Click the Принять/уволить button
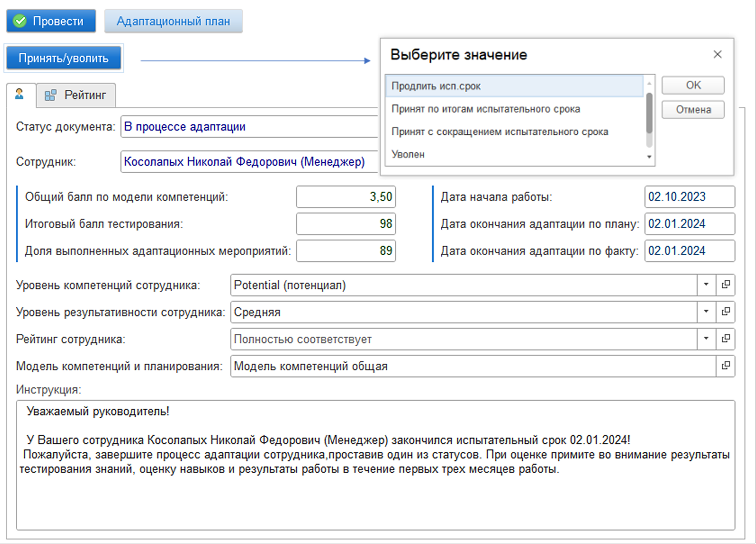This screenshot has width=756, height=544. [64, 58]
